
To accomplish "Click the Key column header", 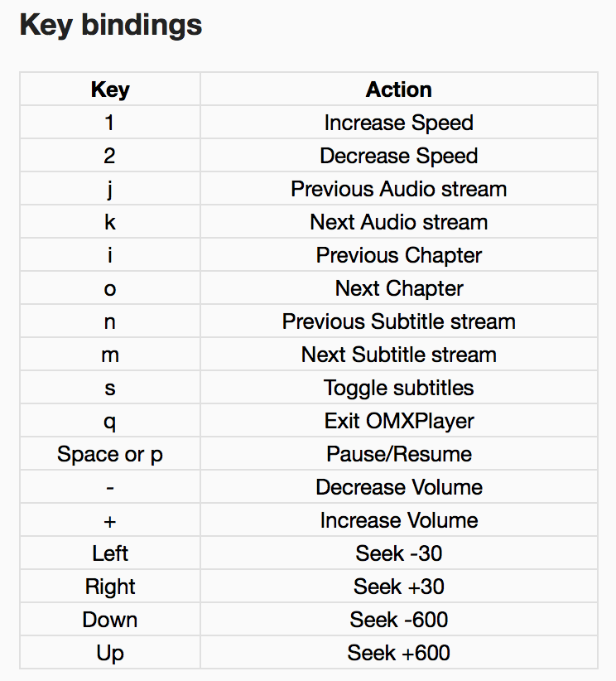I will [x=110, y=89].
